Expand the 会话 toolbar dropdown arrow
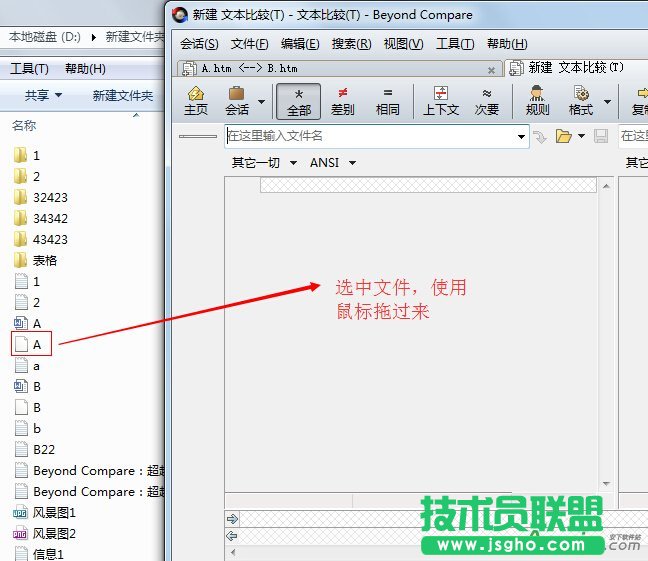 pos(261,101)
